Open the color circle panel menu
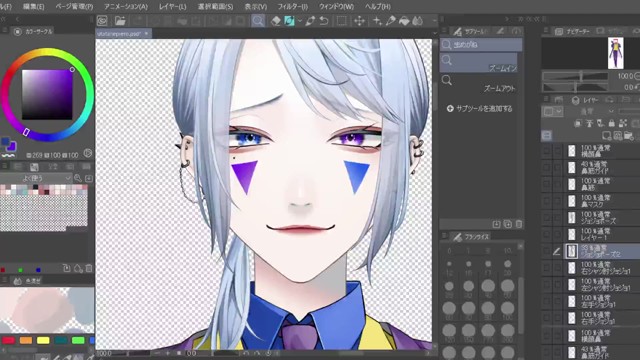The height and width of the screenshot is (360, 640). click(x=4, y=31)
